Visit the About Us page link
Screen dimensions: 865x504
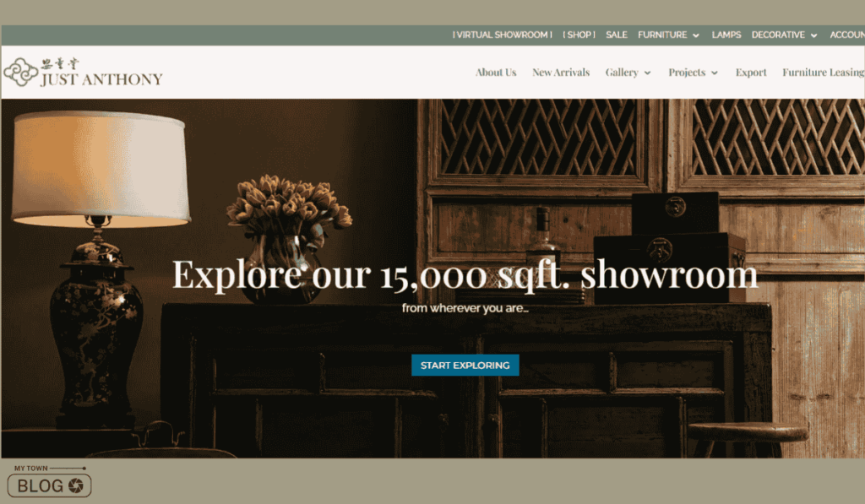coord(496,73)
